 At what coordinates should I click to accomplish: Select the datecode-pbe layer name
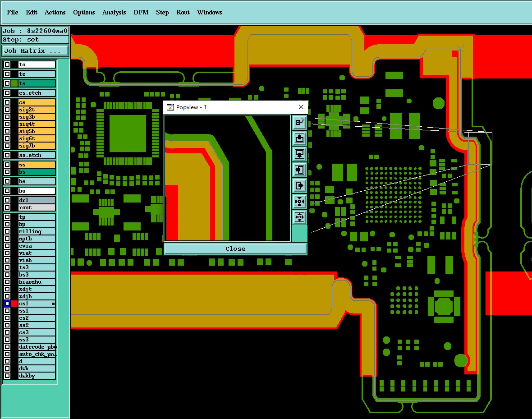[37, 347]
